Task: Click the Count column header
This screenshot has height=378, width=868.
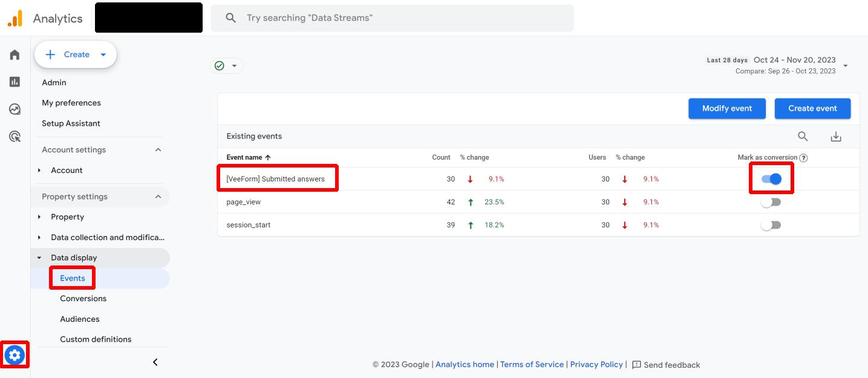Action: (x=441, y=157)
